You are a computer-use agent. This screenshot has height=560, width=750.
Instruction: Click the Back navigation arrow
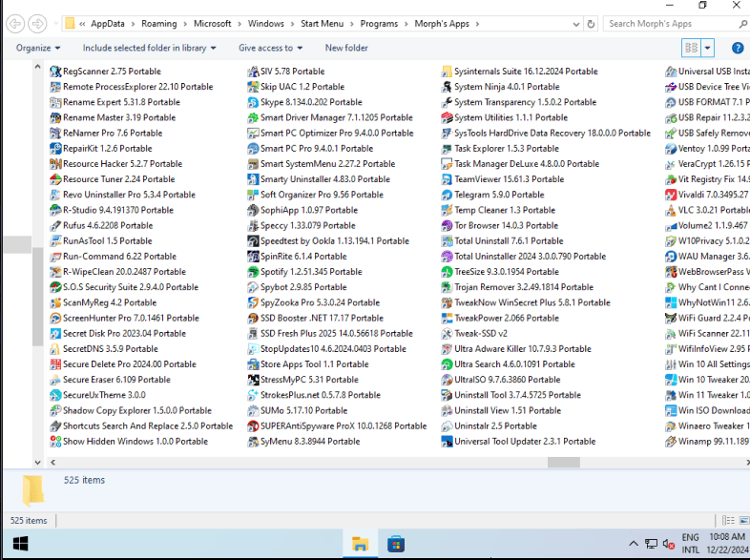(x=15, y=24)
